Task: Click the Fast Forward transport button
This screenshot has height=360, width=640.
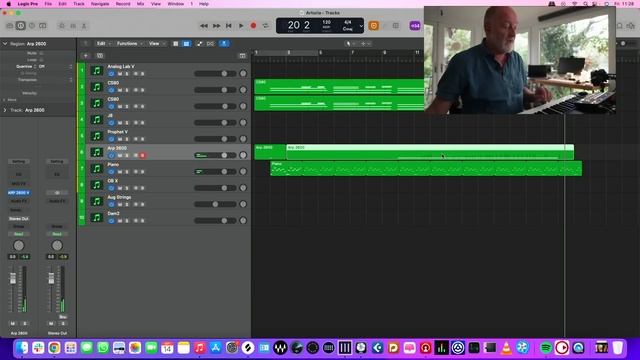Action: point(216,26)
